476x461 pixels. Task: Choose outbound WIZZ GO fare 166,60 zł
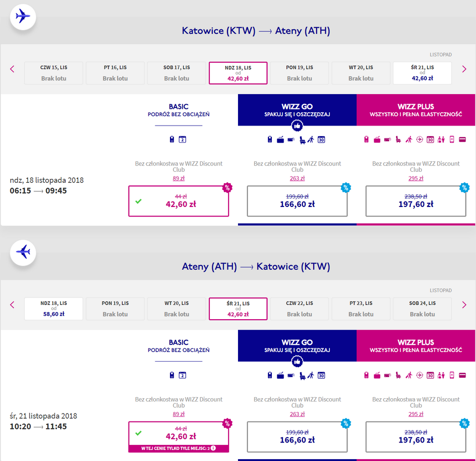pyautogui.click(x=297, y=201)
